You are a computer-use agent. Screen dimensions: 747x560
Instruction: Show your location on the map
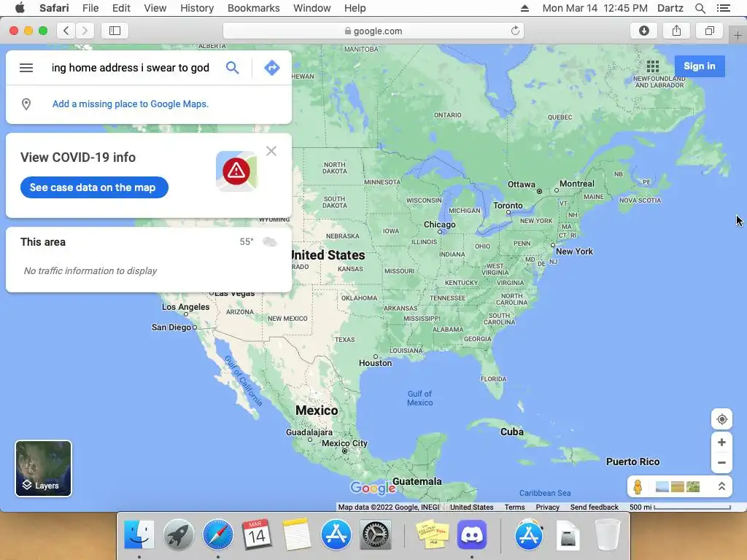pos(721,419)
